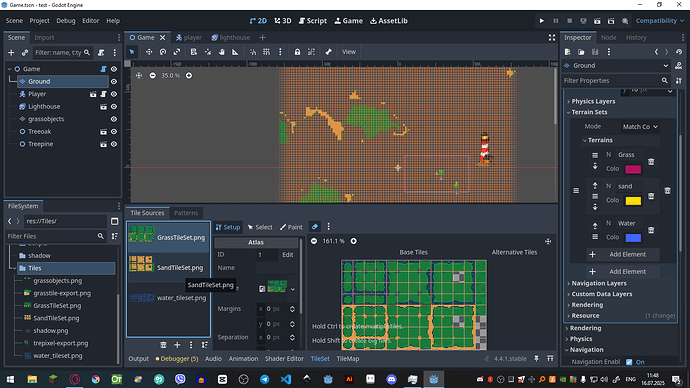Add a new child node plus icon
Viewport: 690px width, 388px height.
(11, 52)
